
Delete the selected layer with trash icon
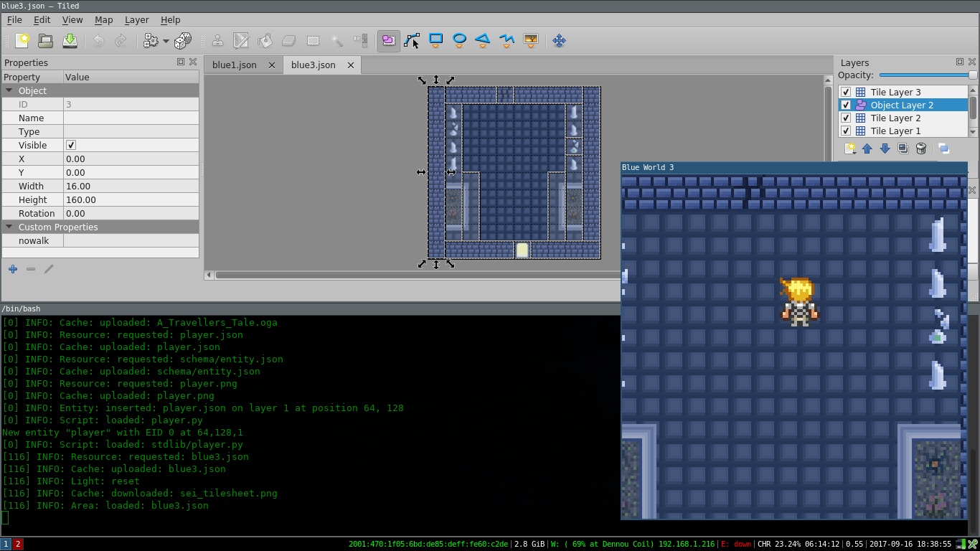(x=921, y=149)
